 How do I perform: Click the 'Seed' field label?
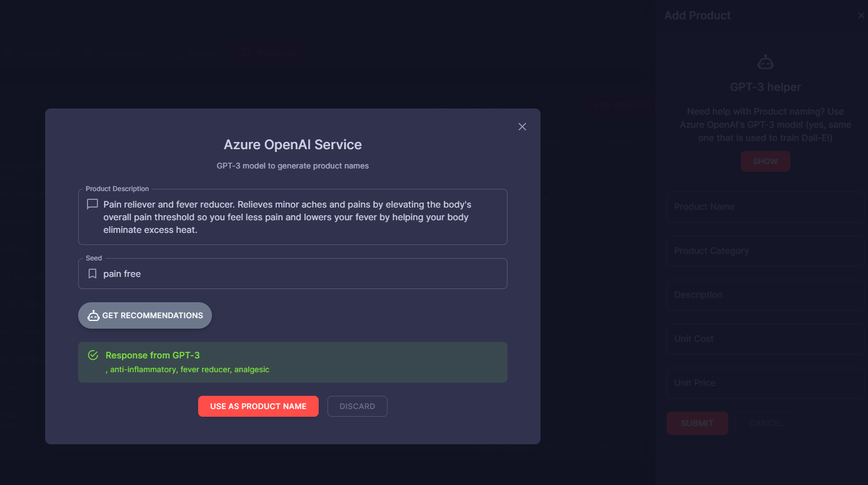94,258
